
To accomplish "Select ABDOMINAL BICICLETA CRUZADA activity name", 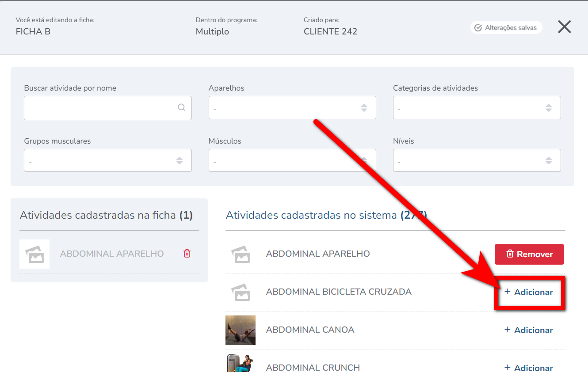I will (x=339, y=292).
